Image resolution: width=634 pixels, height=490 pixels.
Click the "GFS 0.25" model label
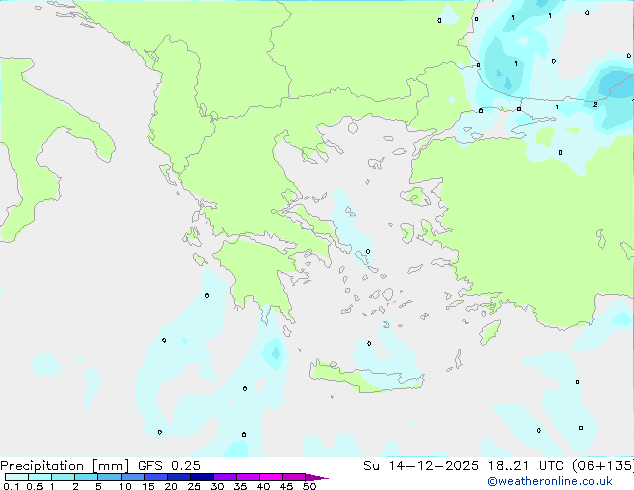[169, 466]
